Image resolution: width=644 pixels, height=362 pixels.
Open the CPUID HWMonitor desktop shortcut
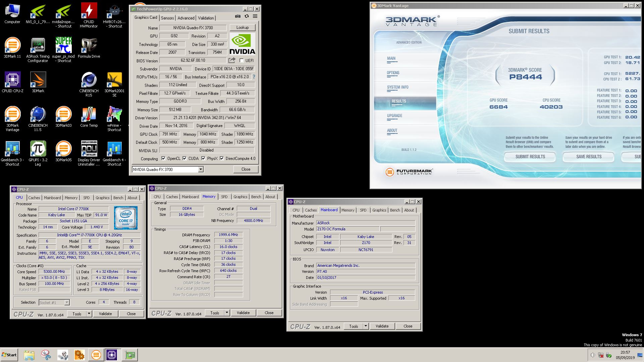click(89, 15)
